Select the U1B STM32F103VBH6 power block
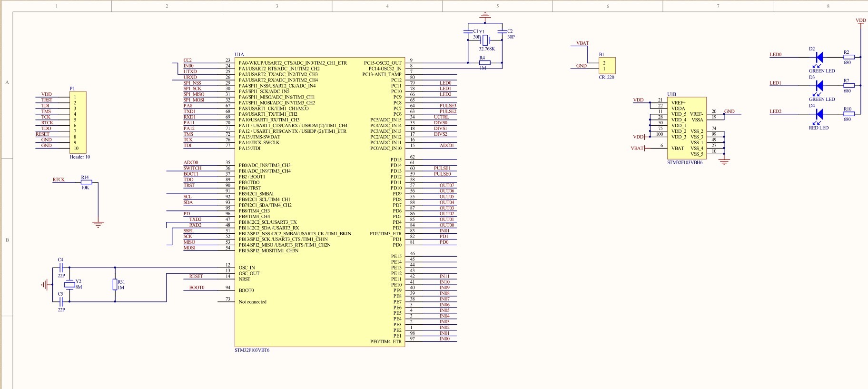Image resolution: width=868 pixels, height=389 pixels. click(x=687, y=129)
